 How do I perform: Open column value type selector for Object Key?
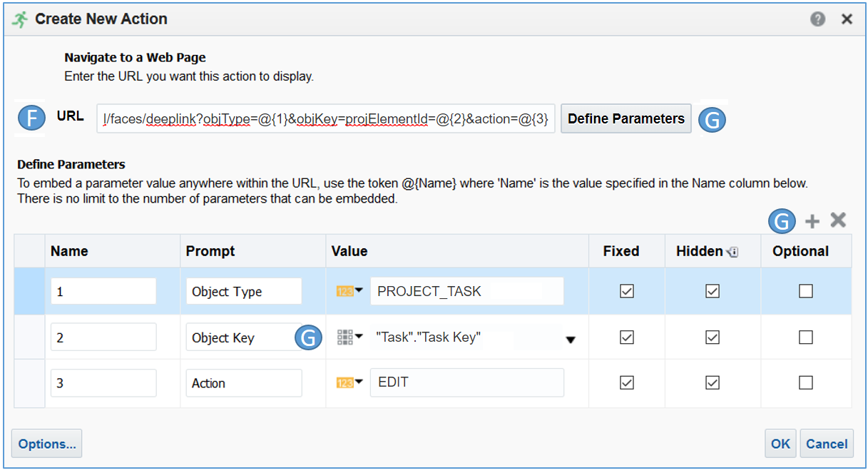pos(349,337)
